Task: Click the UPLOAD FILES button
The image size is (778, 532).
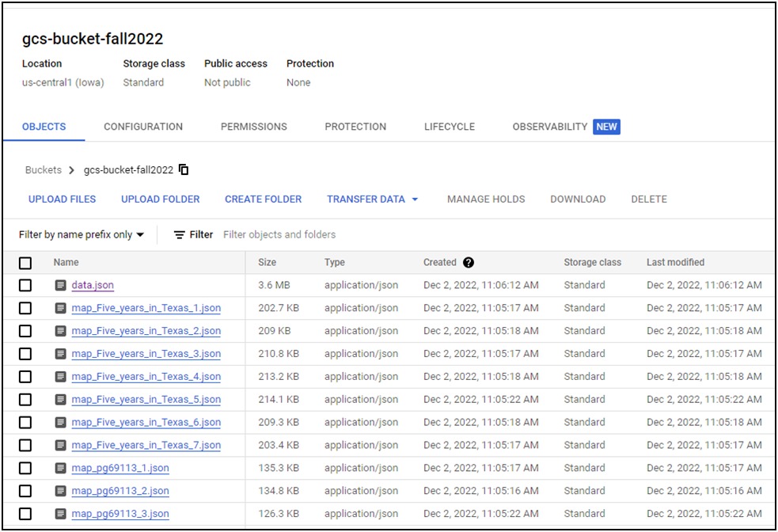Action: click(62, 199)
